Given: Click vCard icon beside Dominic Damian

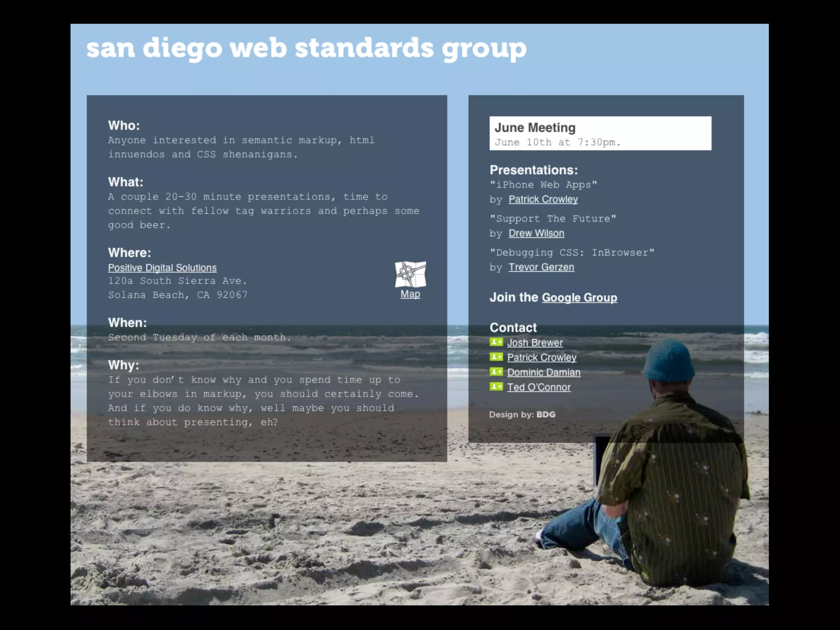Looking at the screenshot, I should tap(496, 372).
